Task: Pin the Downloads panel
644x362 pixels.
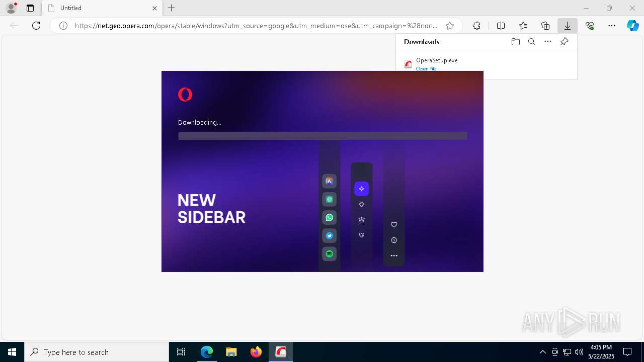Action: pos(565,42)
